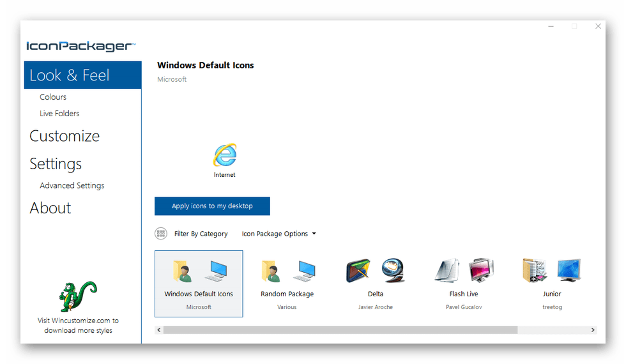Image resolution: width=626 pixels, height=364 pixels.
Task: Click the IconPackager logo
Action: (x=80, y=46)
